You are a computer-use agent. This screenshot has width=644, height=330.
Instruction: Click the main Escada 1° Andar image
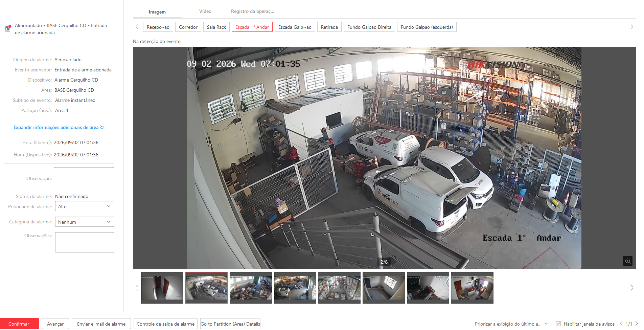tap(384, 158)
